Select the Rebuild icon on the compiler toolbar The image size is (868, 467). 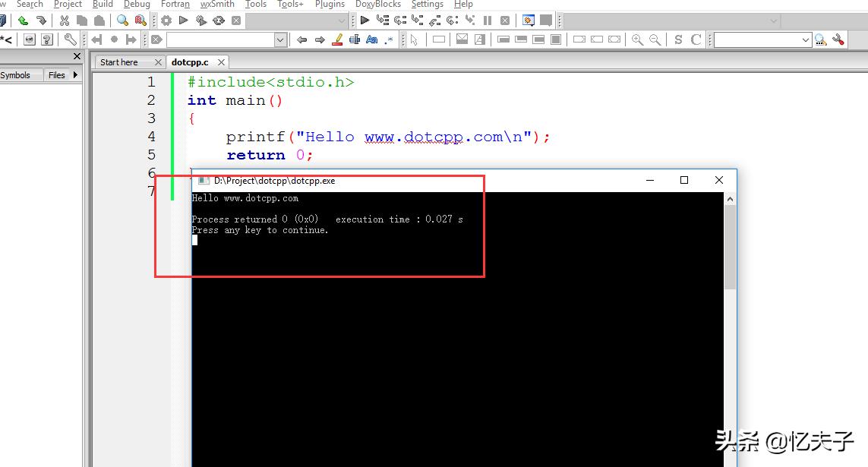(x=219, y=21)
